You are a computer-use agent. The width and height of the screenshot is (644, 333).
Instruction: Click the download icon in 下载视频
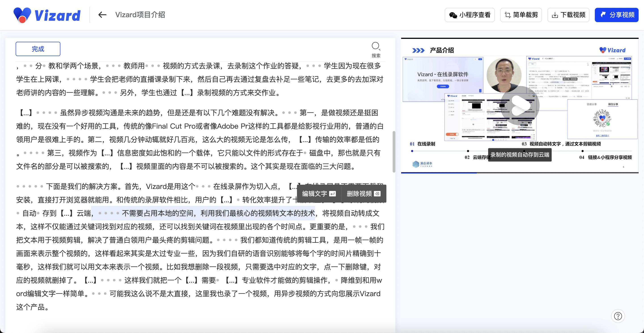(x=555, y=15)
